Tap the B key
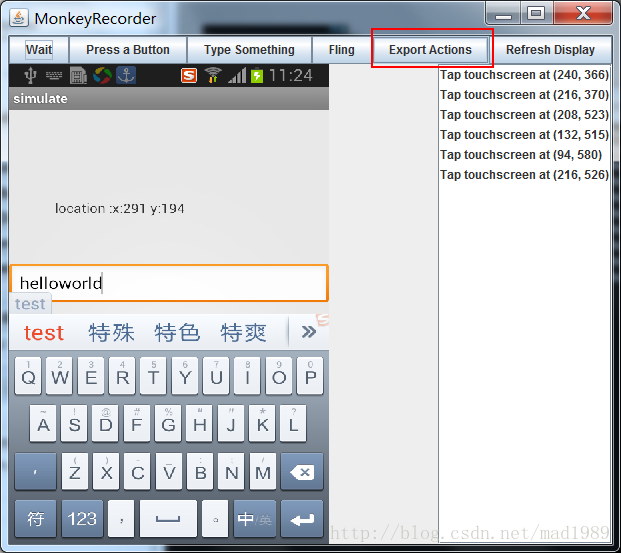Viewport: 621px width, 553px height. pos(200,471)
